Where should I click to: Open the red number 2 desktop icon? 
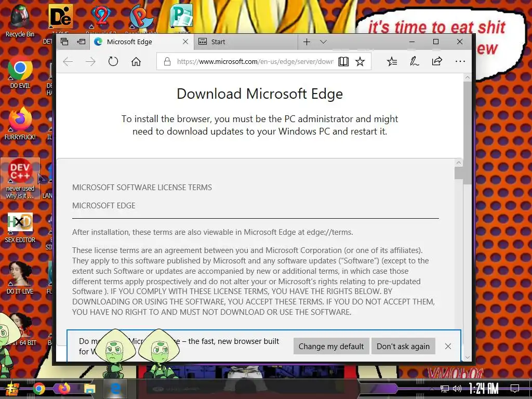[101, 16]
